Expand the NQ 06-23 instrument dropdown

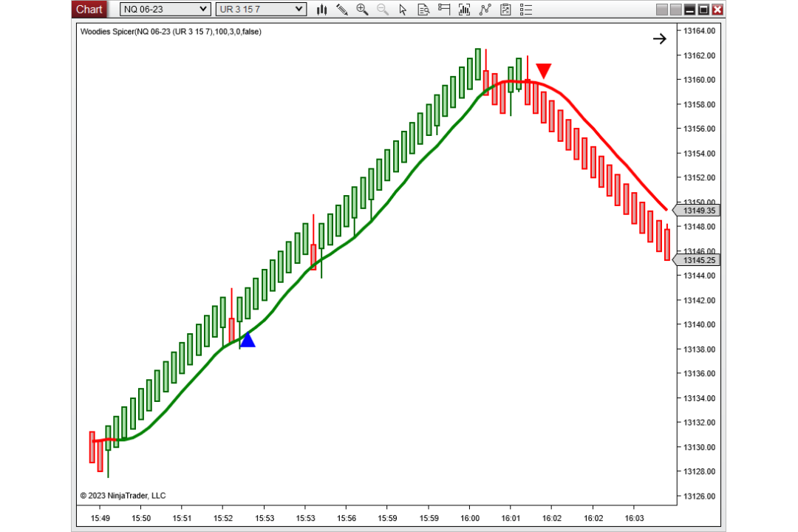pos(165,9)
